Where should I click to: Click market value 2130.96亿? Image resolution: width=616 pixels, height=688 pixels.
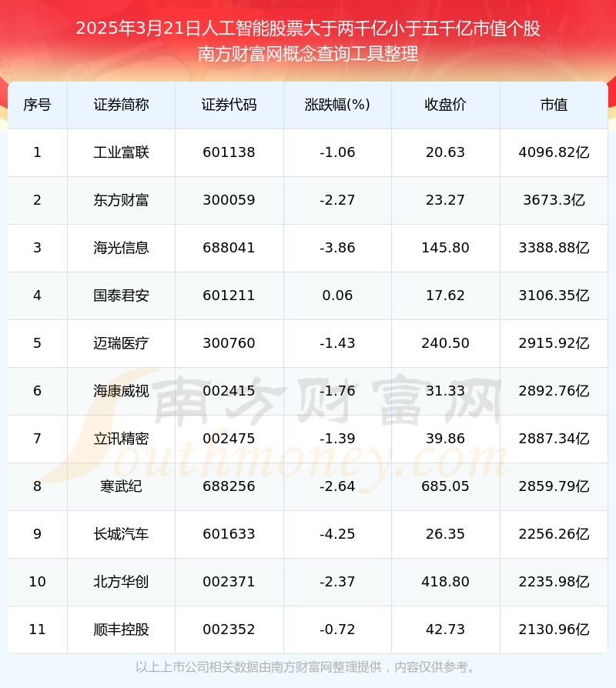coord(554,630)
